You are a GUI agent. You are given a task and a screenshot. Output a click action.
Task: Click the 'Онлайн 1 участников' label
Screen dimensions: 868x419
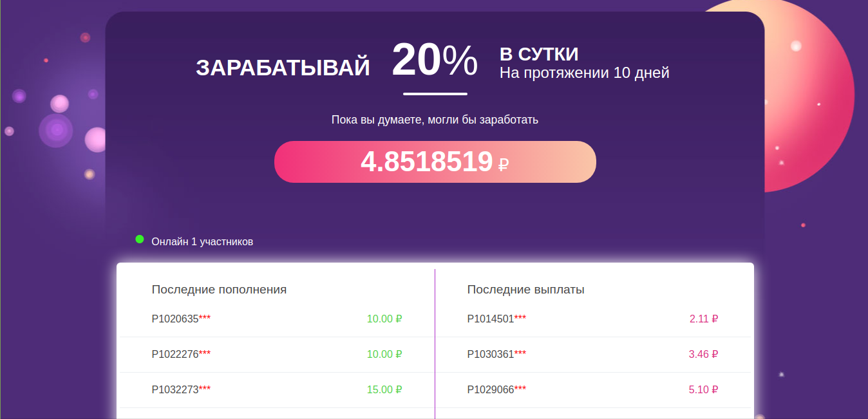[x=202, y=242]
